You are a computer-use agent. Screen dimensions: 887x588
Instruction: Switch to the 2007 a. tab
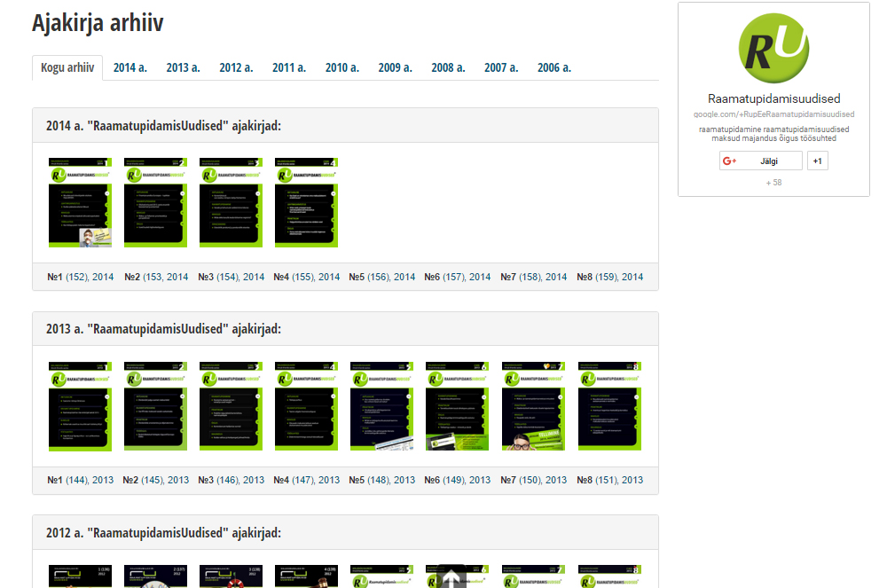(x=501, y=67)
